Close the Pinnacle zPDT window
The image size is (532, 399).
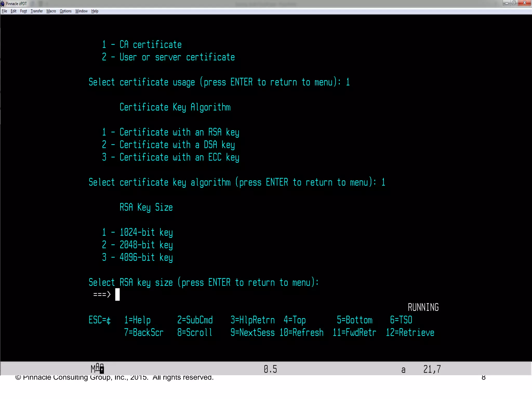[524, 3]
